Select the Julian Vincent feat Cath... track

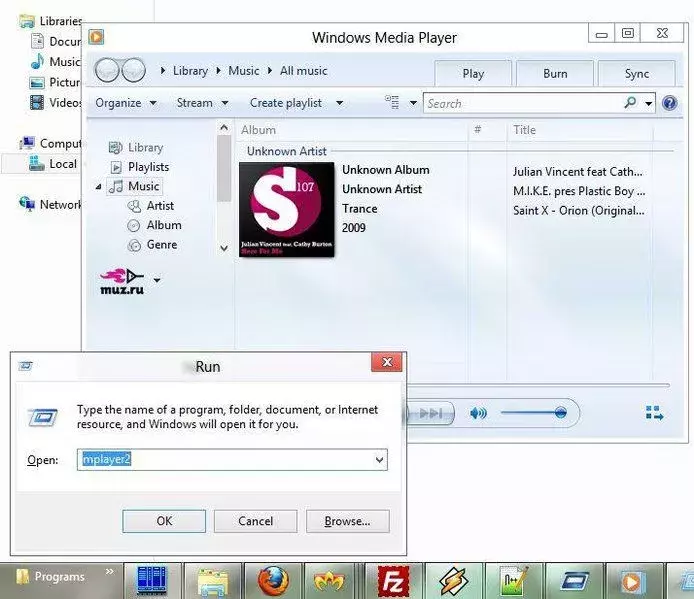coord(578,172)
